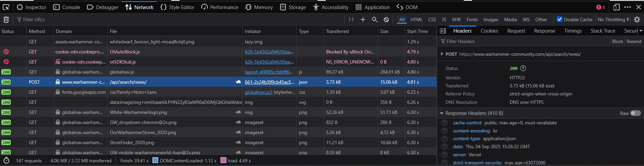Sort by the Status column header
Image resolution: width=644 pixels, height=166 pixels.
(x=13, y=31)
